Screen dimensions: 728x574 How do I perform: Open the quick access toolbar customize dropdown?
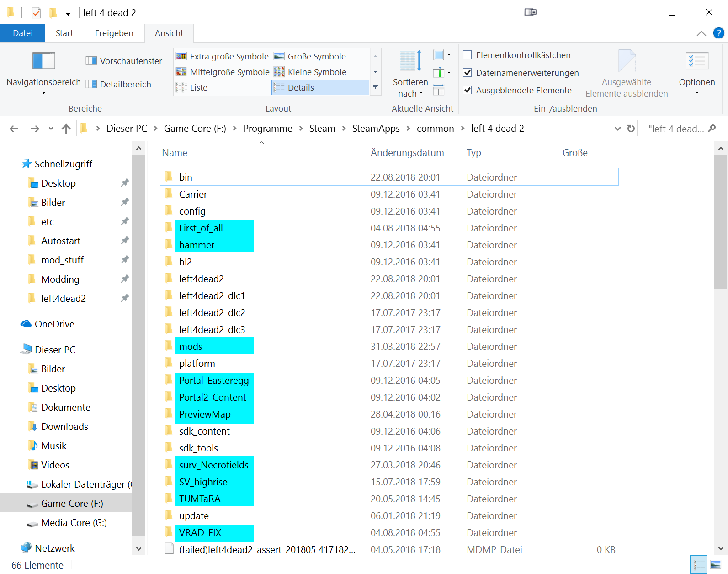68,13
